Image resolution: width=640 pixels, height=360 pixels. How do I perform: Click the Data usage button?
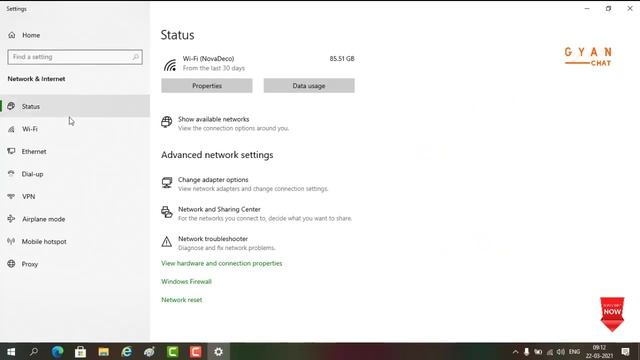309,86
